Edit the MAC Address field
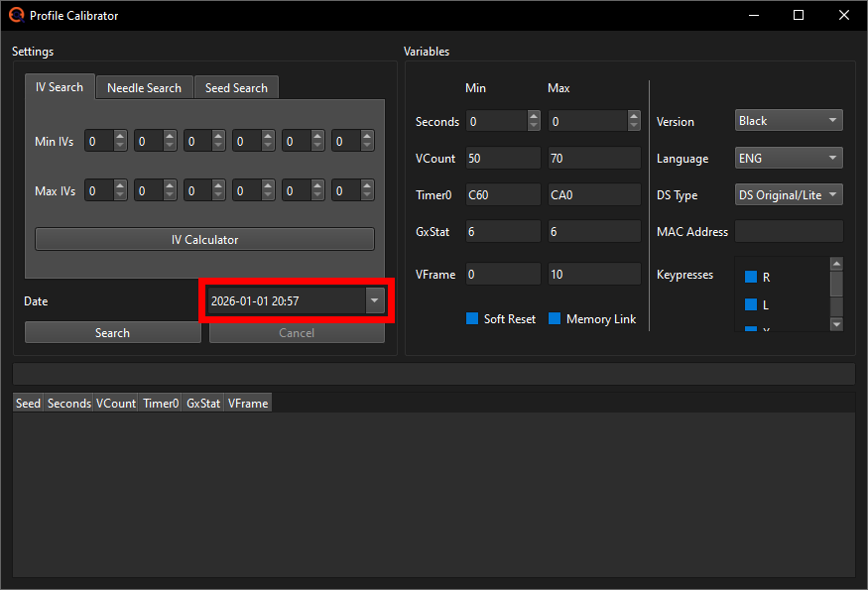The width and height of the screenshot is (868, 590). pyautogui.click(x=789, y=231)
